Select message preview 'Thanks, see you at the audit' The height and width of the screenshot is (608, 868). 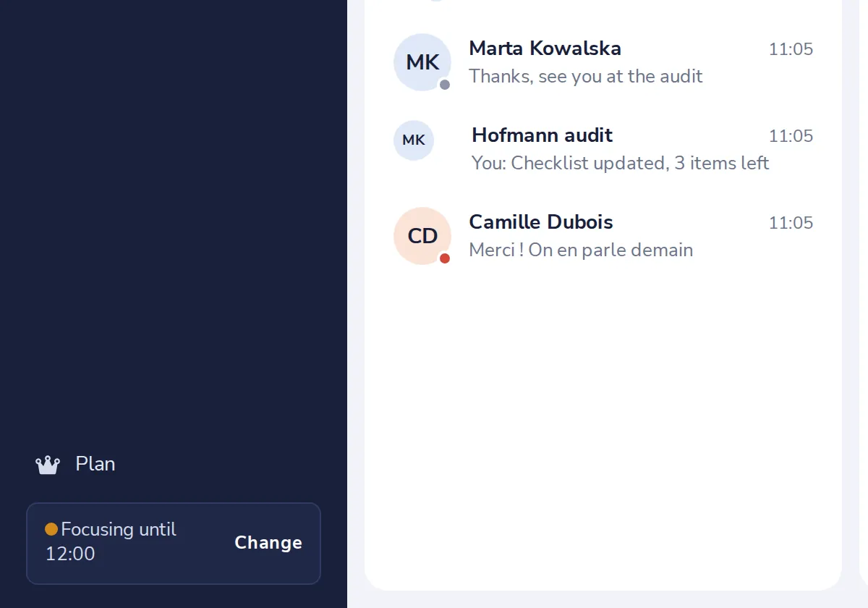(x=586, y=77)
